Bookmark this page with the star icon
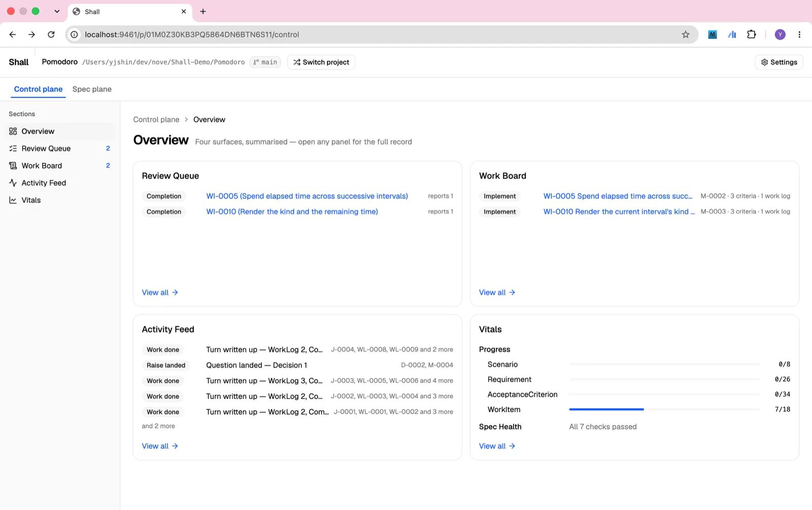 pyautogui.click(x=686, y=35)
